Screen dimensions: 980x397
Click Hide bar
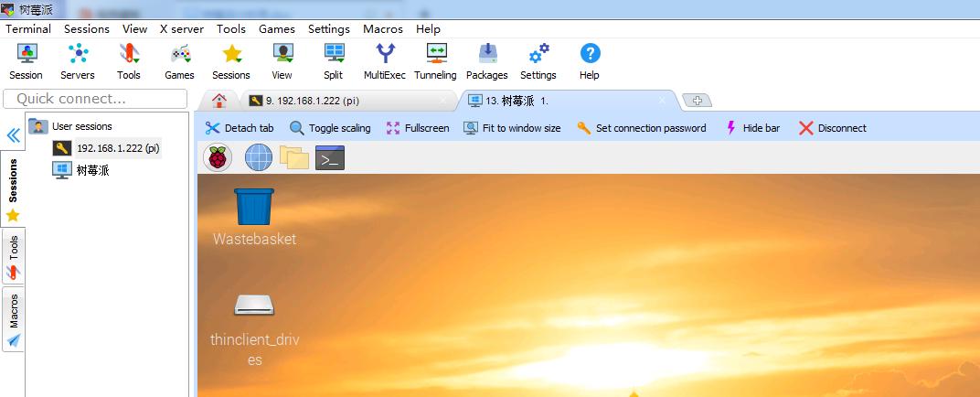(x=752, y=128)
